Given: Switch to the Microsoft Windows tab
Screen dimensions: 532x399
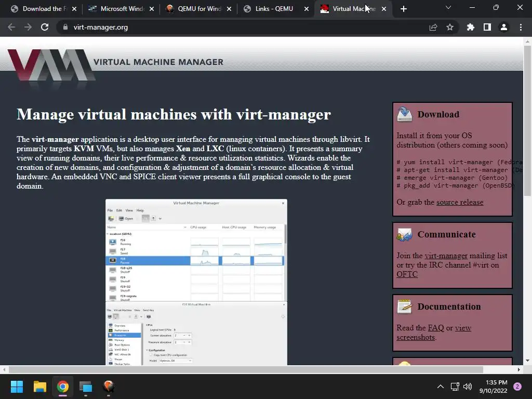Looking at the screenshot, I should (x=121, y=9).
